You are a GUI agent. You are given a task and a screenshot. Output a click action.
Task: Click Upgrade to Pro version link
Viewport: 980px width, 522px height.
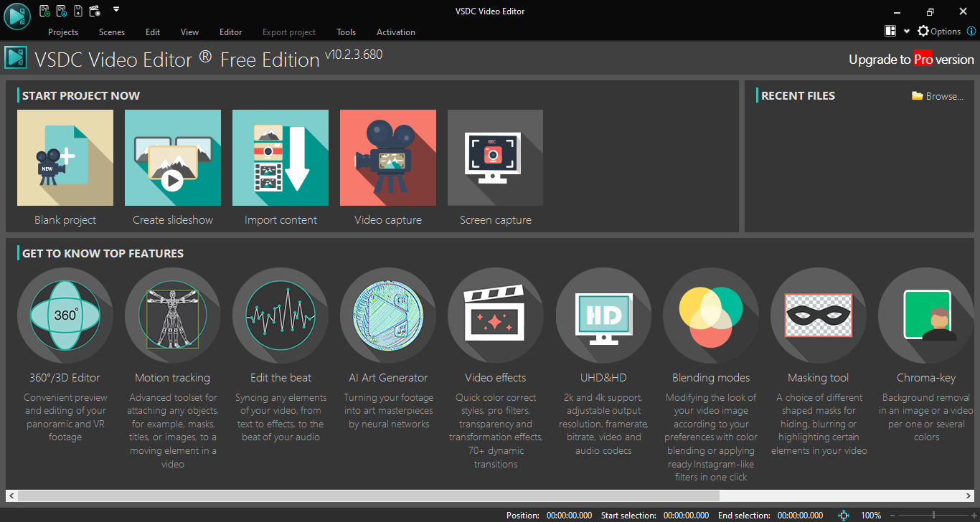coord(911,60)
